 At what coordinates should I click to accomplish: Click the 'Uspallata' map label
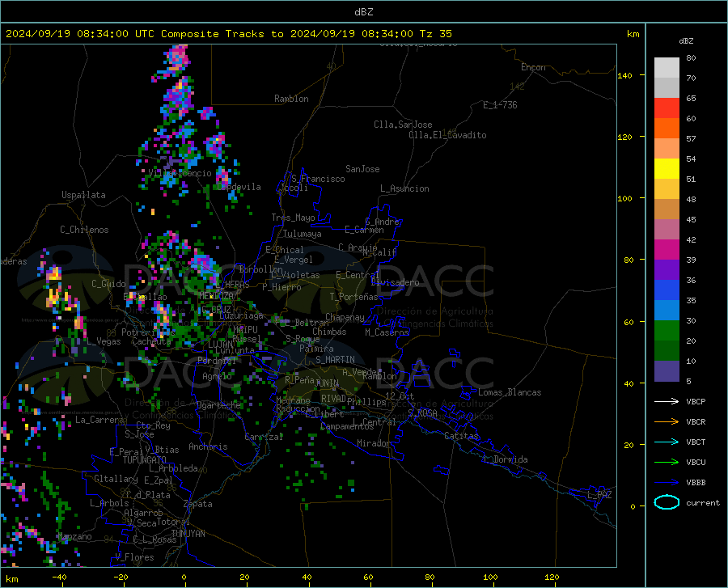pos(83,195)
